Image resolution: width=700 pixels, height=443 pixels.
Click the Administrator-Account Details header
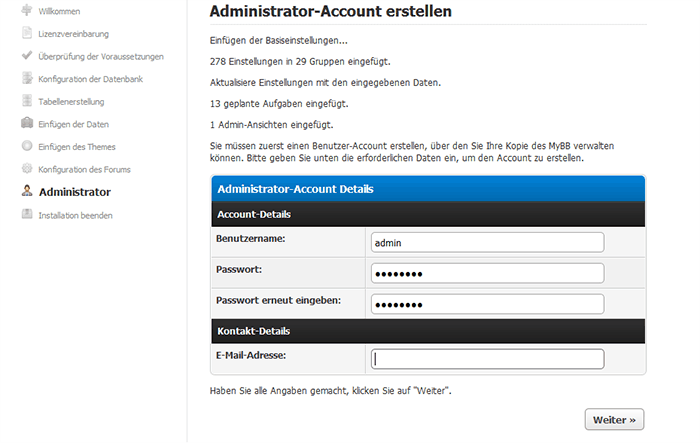pos(428,189)
